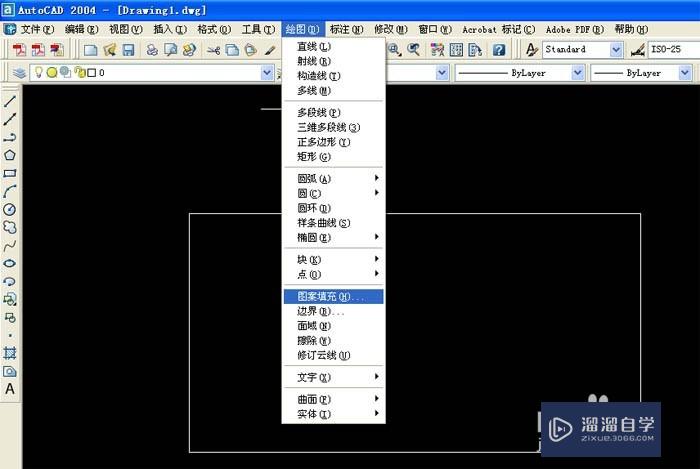Viewport: 700px width, 469px height.
Task: Choose 样条曲线(S) menu entry
Action: (x=333, y=223)
